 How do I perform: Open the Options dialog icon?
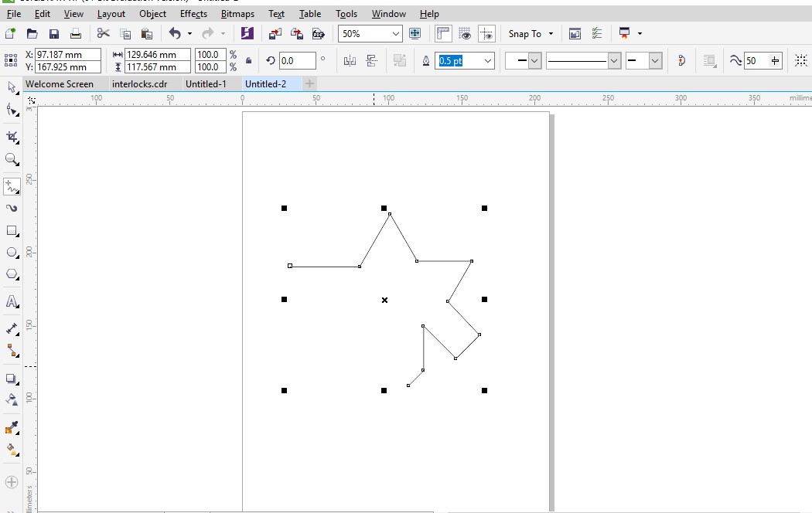pyautogui.click(x=575, y=34)
